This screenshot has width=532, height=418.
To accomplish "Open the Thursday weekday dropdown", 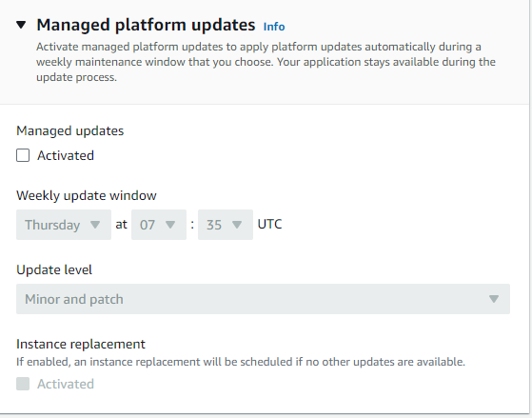I will (x=64, y=225).
